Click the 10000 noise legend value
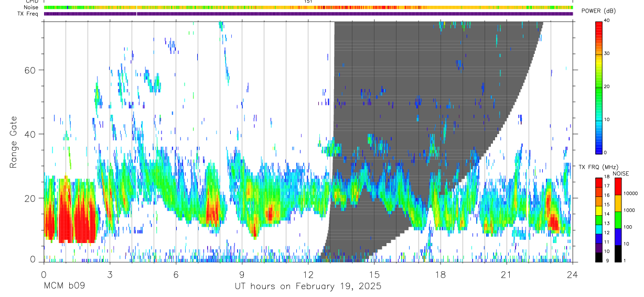The width and height of the screenshot is (644, 297). click(630, 193)
